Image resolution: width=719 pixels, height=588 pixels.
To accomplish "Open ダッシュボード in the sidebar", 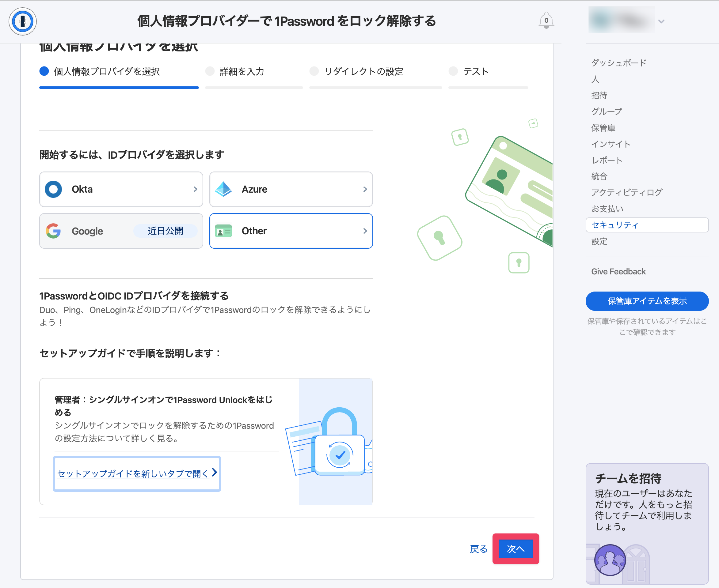I will [619, 63].
